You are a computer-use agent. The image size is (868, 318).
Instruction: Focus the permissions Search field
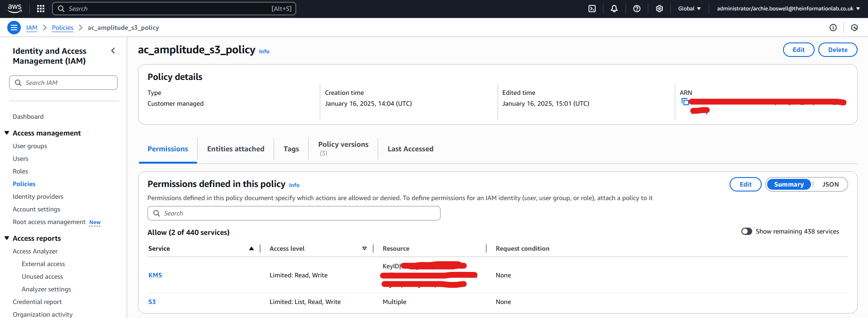point(294,213)
